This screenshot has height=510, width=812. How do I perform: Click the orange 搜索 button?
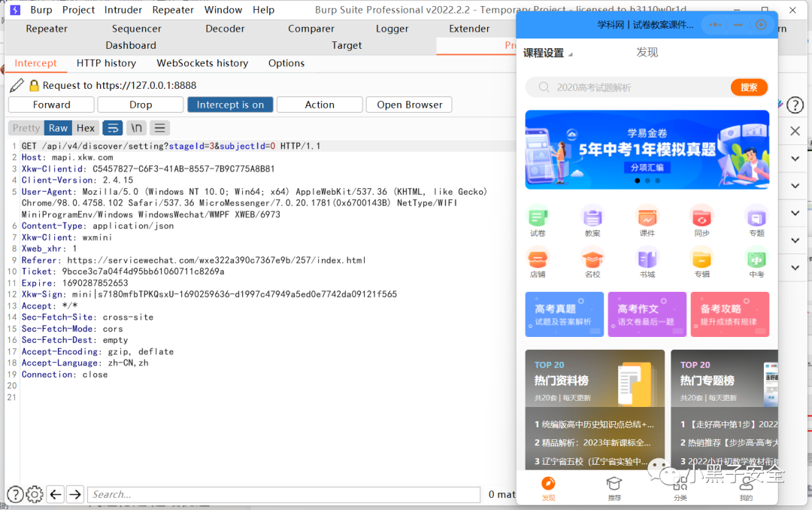point(748,87)
